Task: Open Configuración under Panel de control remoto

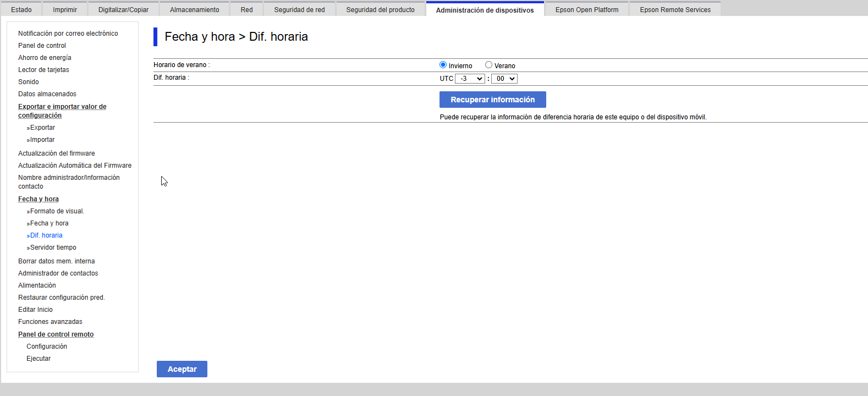Action: pos(47,346)
